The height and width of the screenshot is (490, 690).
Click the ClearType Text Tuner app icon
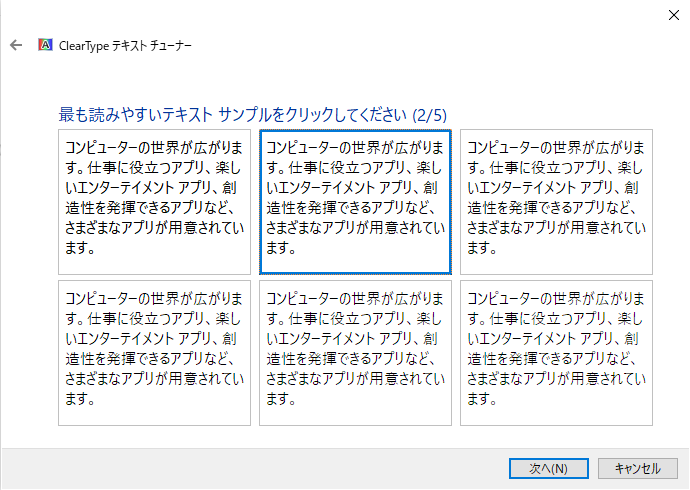click(x=44, y=45)
